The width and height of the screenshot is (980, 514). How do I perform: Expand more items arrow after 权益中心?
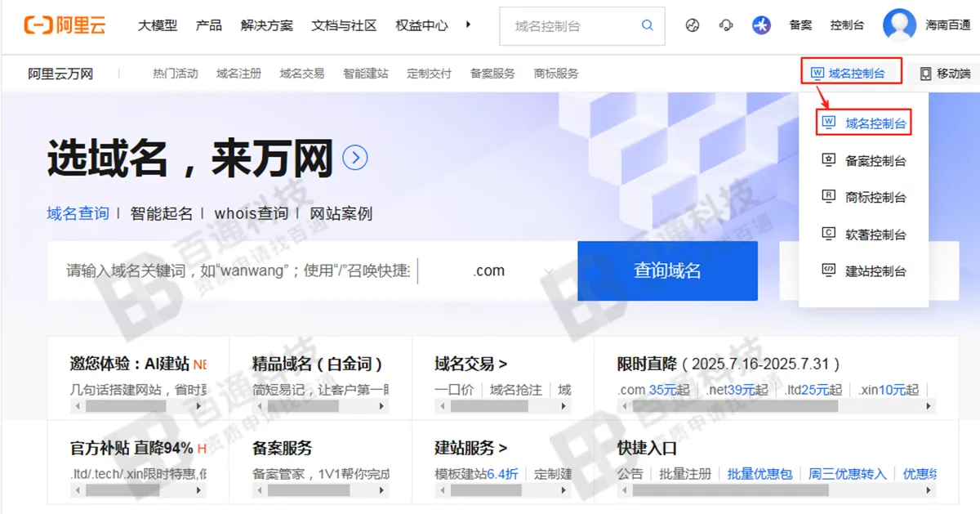[x=468, y=25]
